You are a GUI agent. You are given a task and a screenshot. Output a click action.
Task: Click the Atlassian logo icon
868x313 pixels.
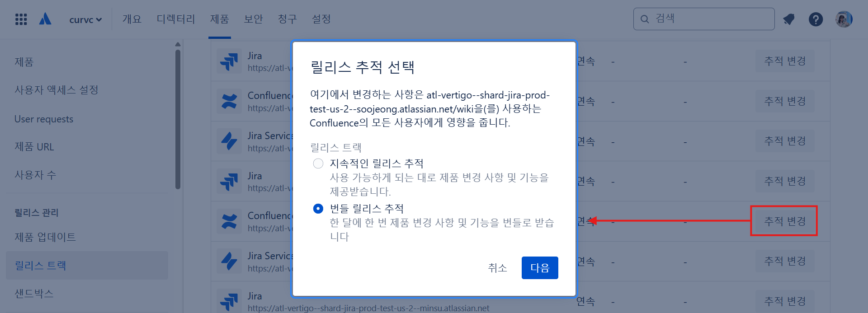click(45, 19)
